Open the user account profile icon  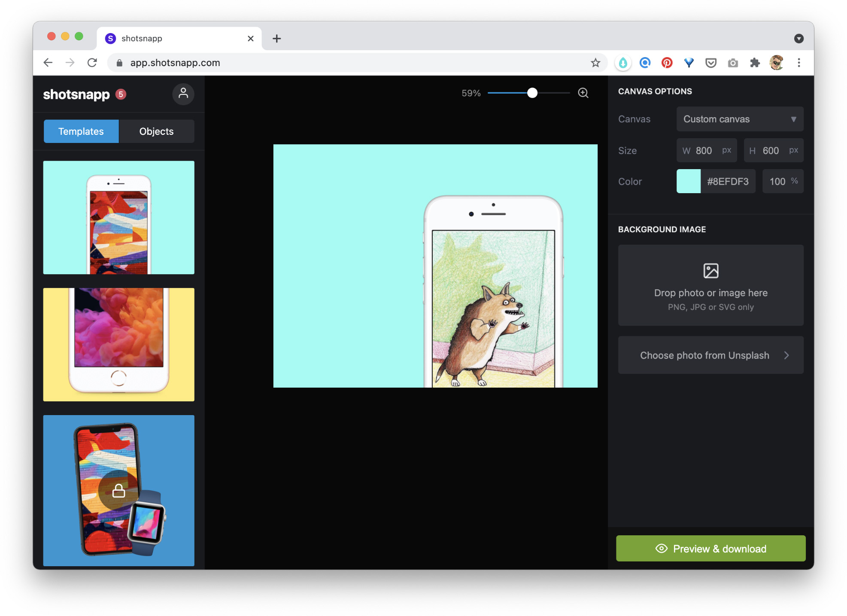click(183, 94)
